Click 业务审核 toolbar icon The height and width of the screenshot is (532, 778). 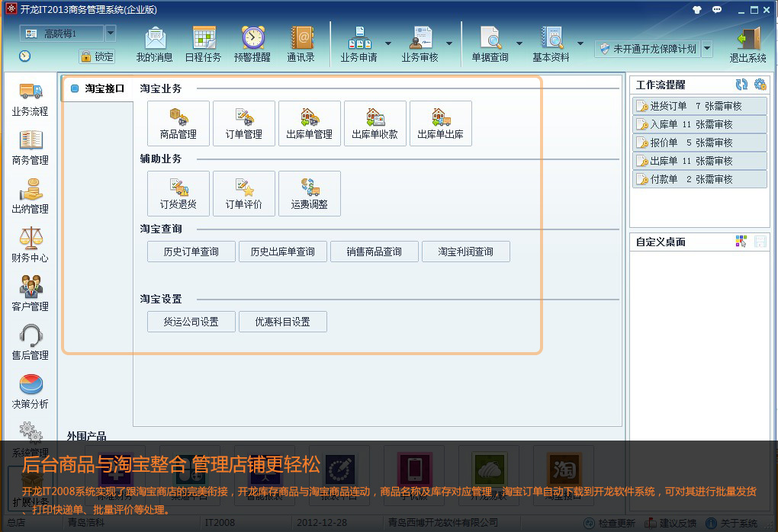pos(420,45)
